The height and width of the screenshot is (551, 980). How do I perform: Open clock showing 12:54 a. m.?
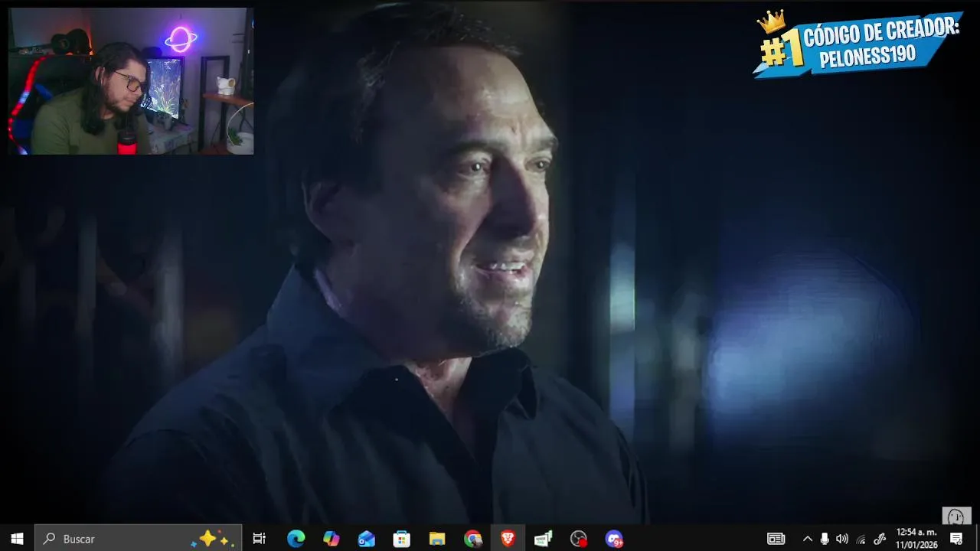[x=917, y=539]
